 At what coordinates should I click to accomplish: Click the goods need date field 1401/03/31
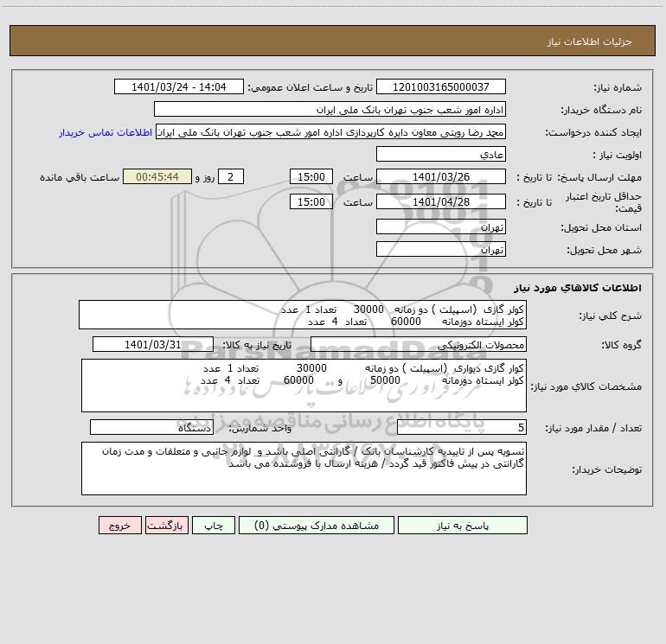click(153, 344)
